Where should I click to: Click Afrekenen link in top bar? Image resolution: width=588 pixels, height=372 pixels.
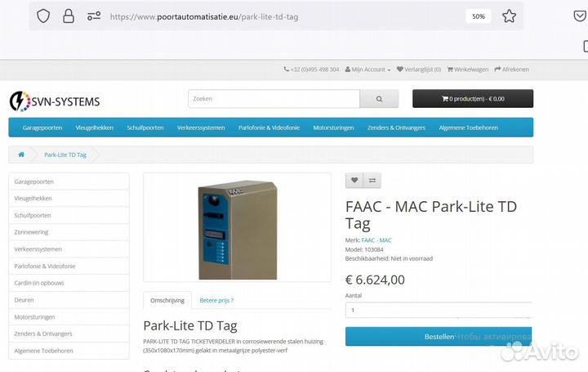pos(511,69)
